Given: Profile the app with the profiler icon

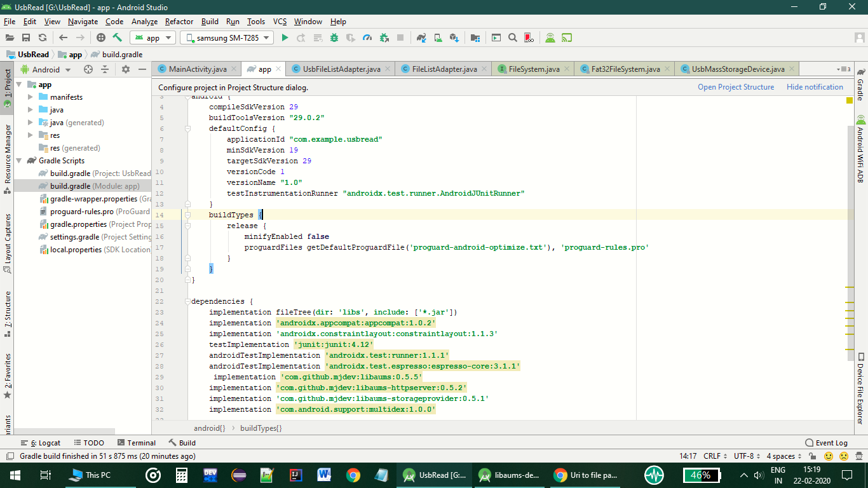Looking at the screenshot, I should (367, 37).
